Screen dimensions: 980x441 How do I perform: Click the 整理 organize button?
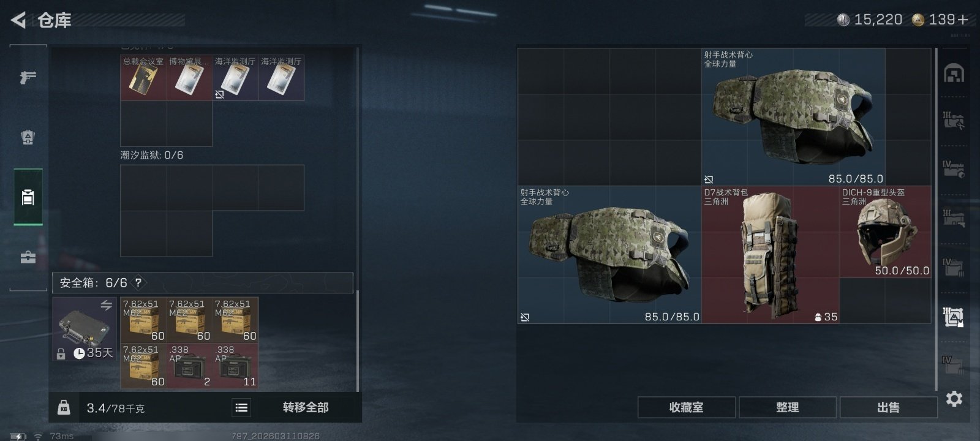(787, 407)
